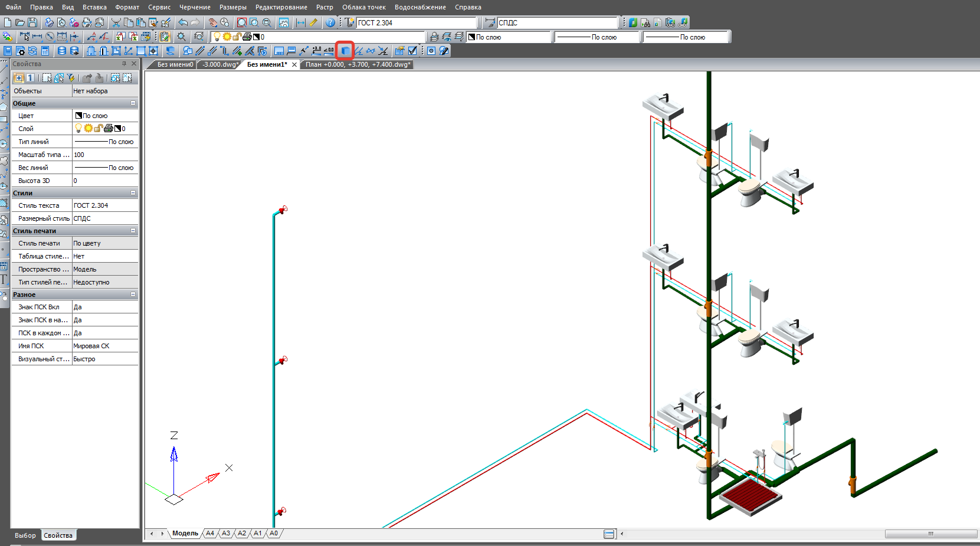The image size is (980, 546).
Task: Open the Черчение menu
Action: [x=195, y=7]
